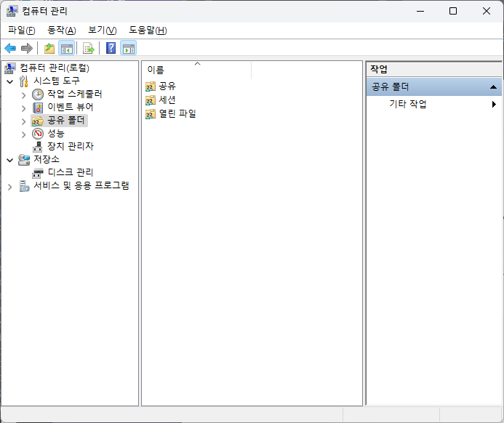504x423 pixels.
Task: Select the 세션 item text in list
Action: (167, 100)
